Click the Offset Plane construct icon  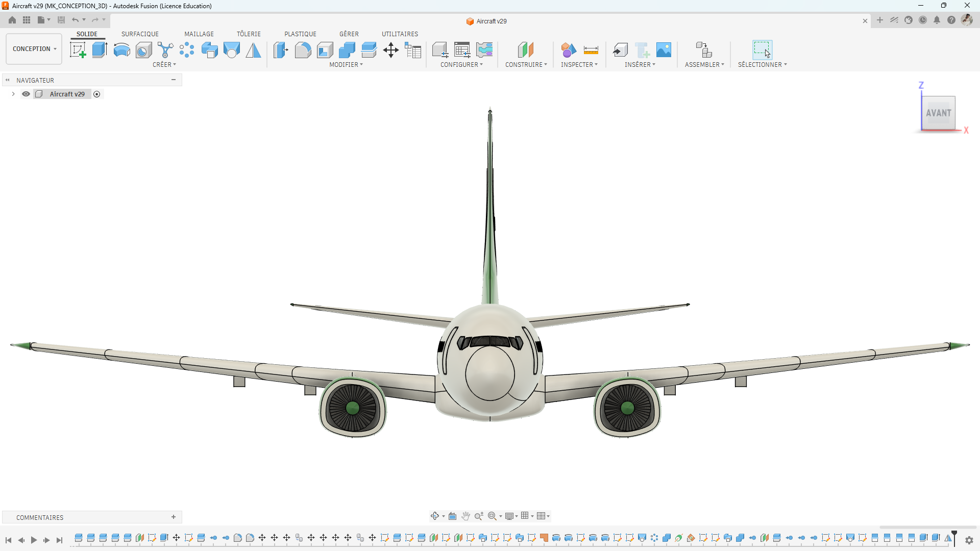(526, 50)
